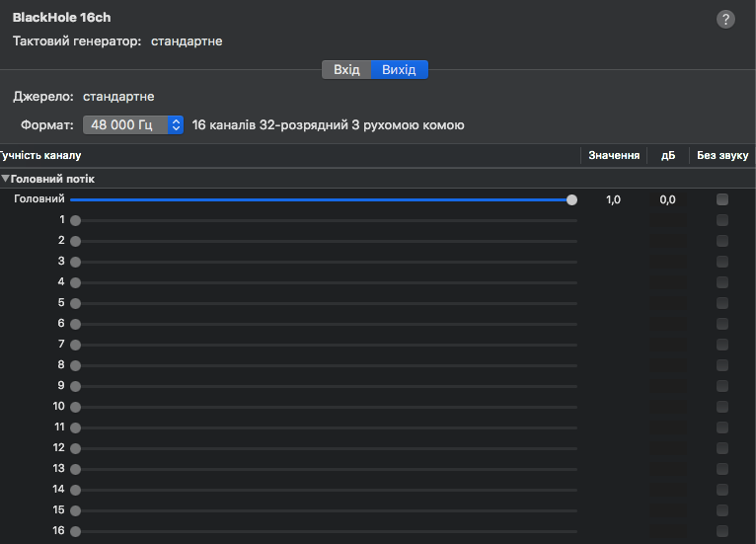Toggle mute checkbox for channel 2

[722, 241]
